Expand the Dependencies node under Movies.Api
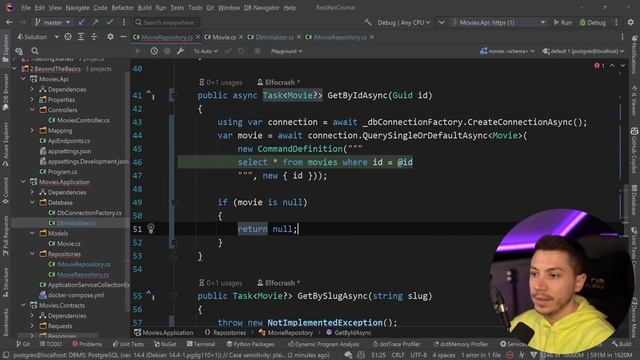 point(32,89)
